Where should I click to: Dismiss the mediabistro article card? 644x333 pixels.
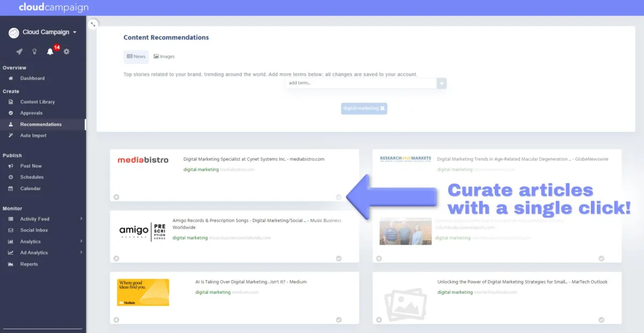pyautogui.click(x=116, y=197)
